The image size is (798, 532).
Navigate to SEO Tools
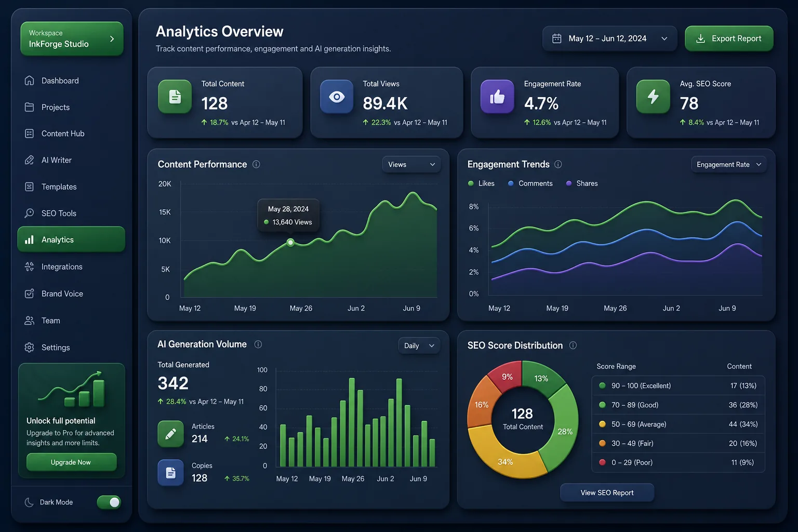click(71, 213)
